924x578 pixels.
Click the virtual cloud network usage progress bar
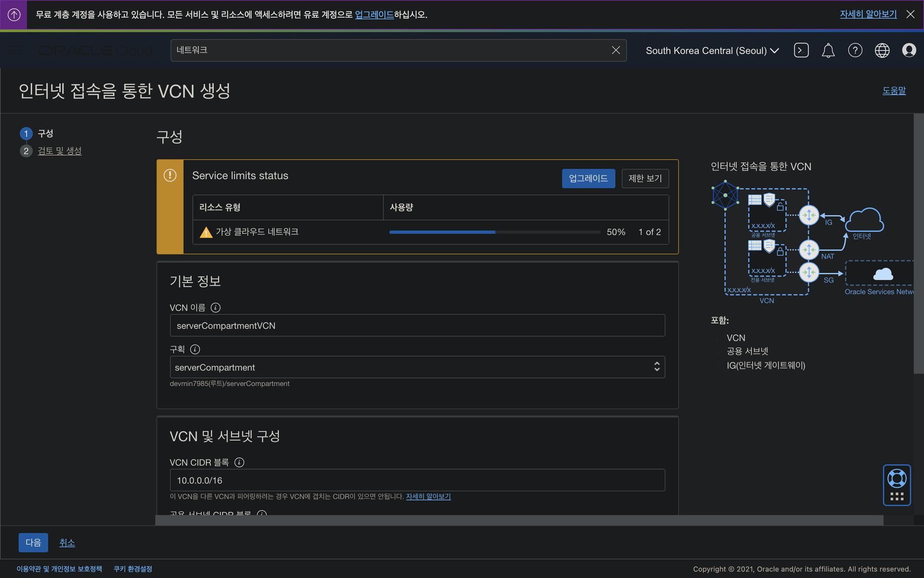494,232
